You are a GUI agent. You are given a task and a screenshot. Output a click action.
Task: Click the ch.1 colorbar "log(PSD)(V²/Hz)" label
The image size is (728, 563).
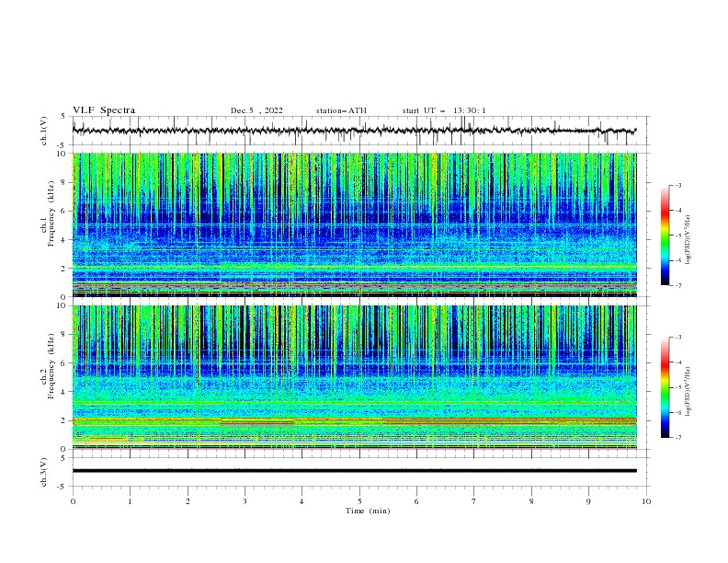pyautogui.click(x=688, y=240)
